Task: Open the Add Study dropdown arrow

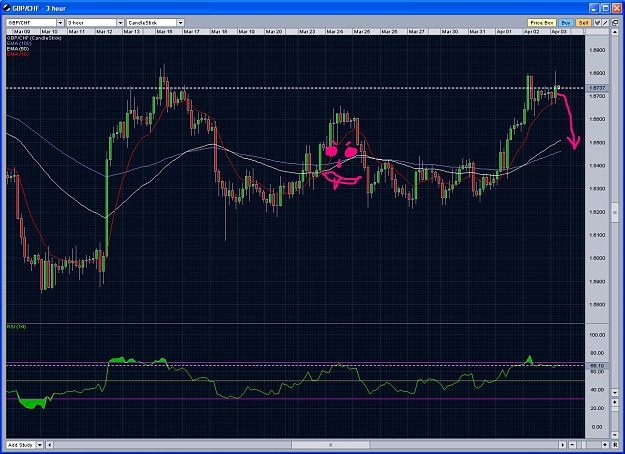Action: (x=40, y=445)
